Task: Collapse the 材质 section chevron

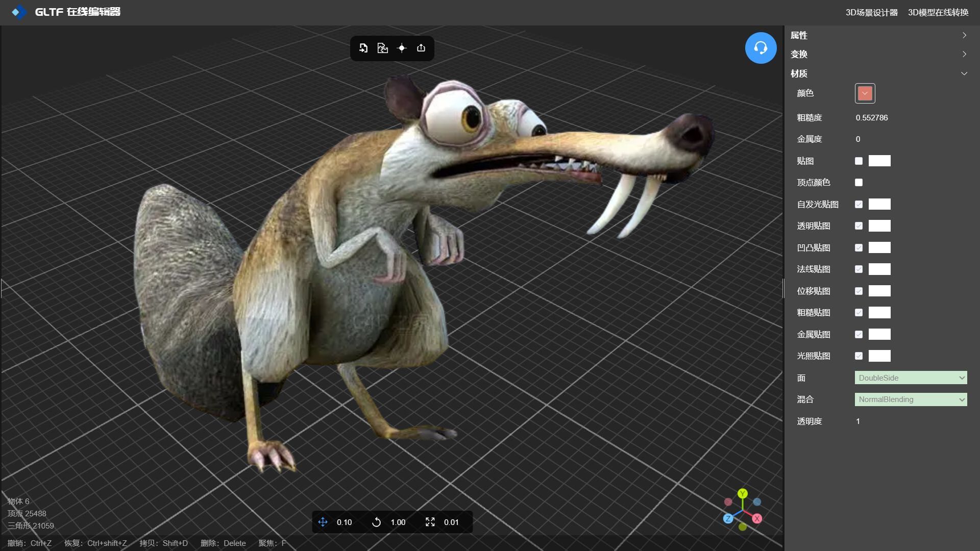Action: click(964, 73)
